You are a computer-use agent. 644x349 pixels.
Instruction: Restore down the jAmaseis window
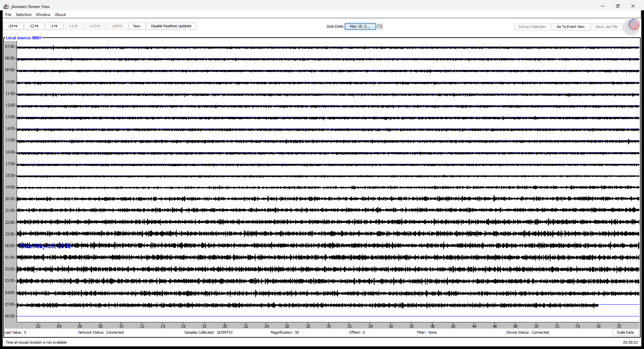pyautogui.click(x=618, y=6)
